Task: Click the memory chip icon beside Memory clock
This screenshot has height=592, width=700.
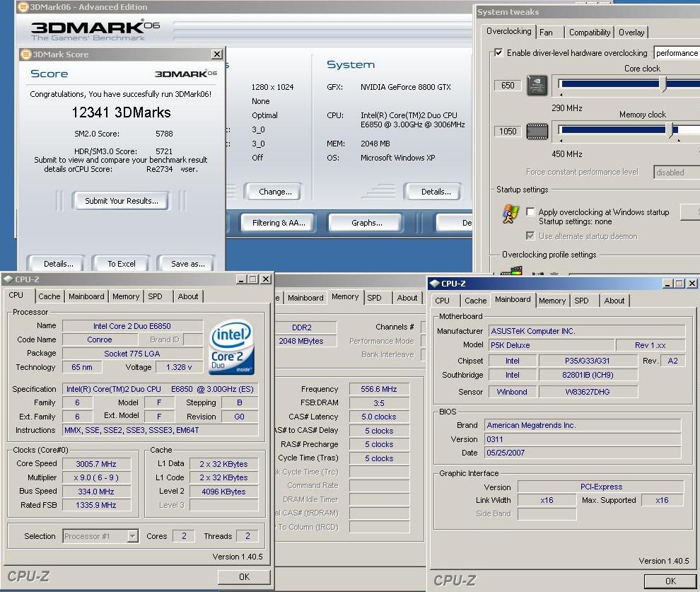Action: (537, 132)
